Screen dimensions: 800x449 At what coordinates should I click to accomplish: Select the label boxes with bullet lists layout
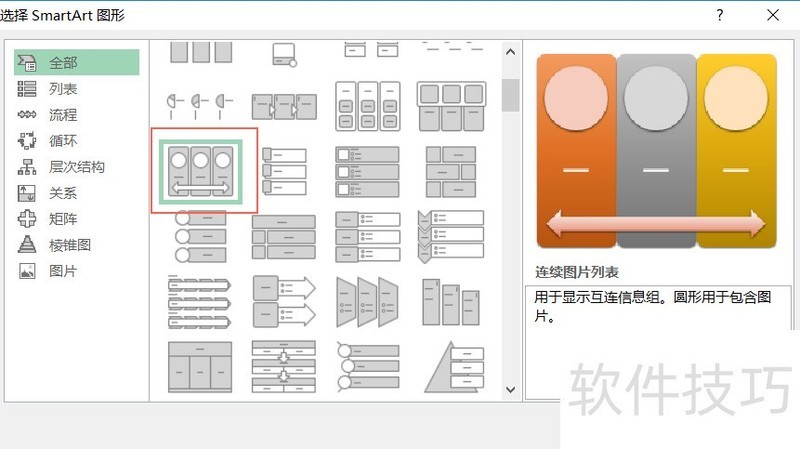(368, 237)
